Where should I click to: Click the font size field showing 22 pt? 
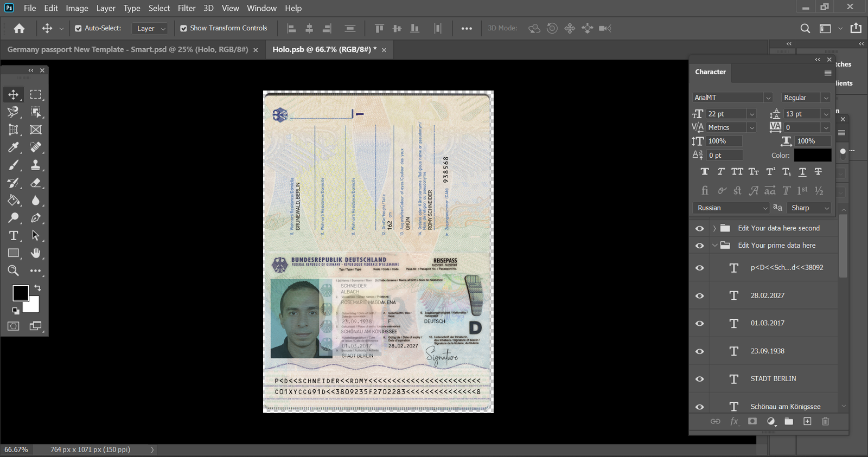click(x=726, y=114)
